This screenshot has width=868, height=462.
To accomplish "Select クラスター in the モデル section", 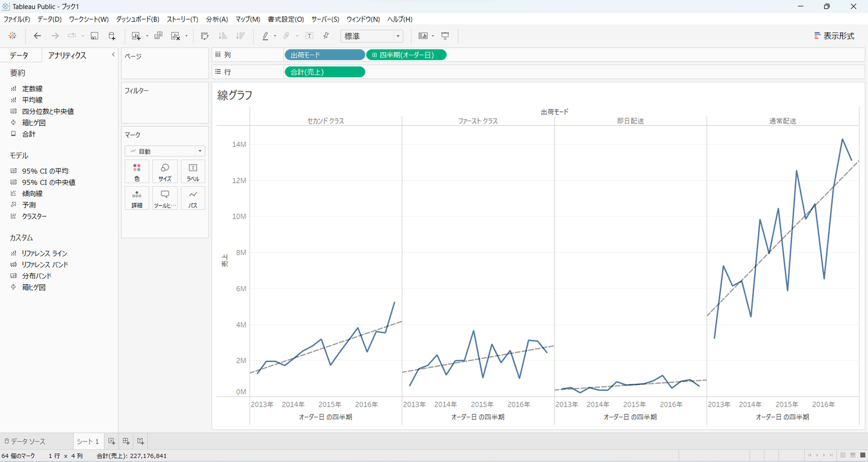I will tap(34, 216).
